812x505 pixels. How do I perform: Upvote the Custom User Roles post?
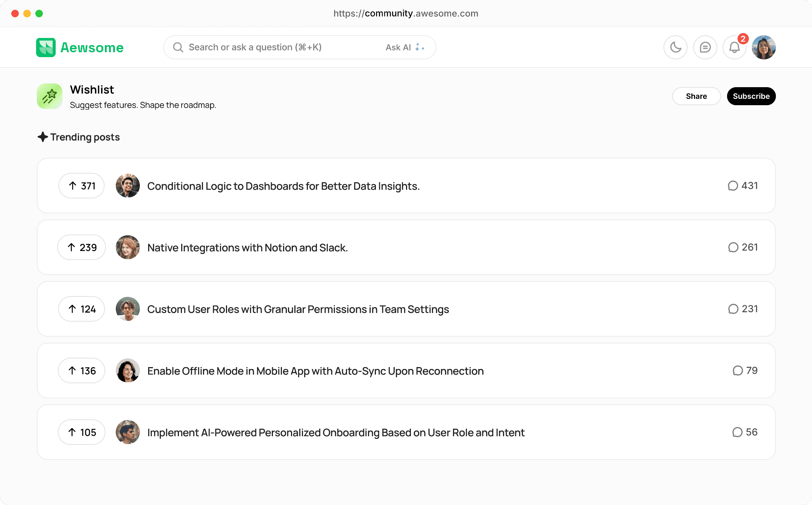click(x=81, y=309)
